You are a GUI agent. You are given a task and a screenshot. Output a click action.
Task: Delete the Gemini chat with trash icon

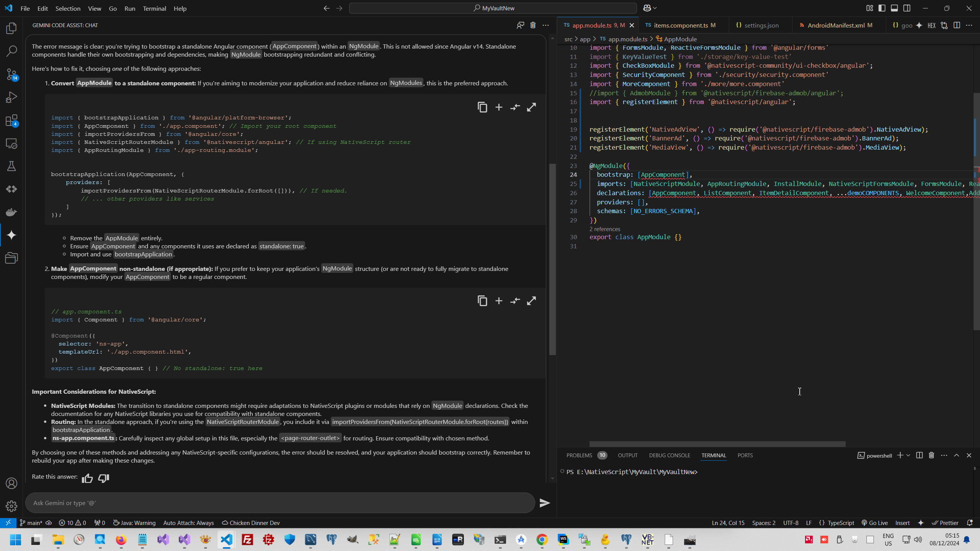533,25
